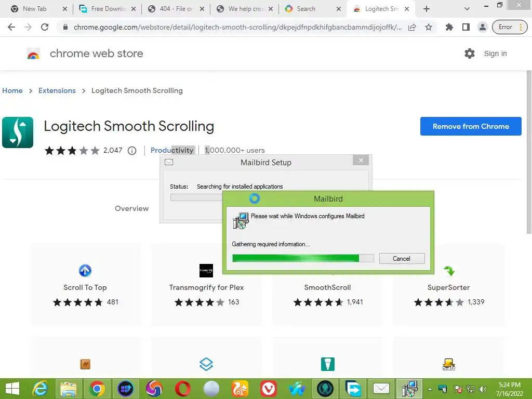Open File Explorer from the taskbar

click(x=69, y=389)
